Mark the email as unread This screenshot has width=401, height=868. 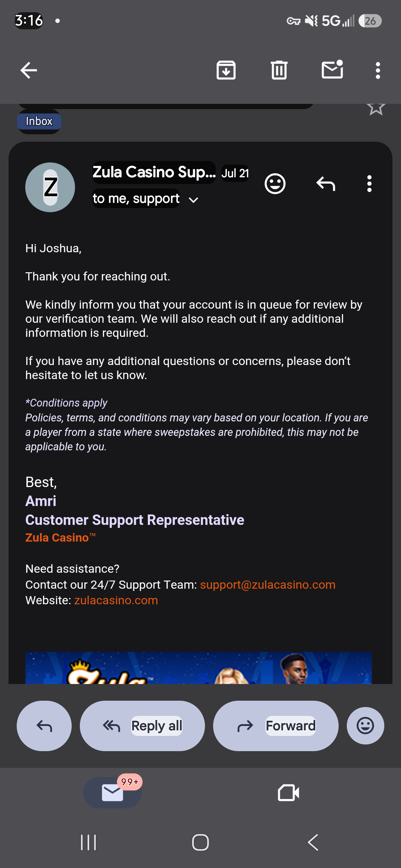click(332, 69)
